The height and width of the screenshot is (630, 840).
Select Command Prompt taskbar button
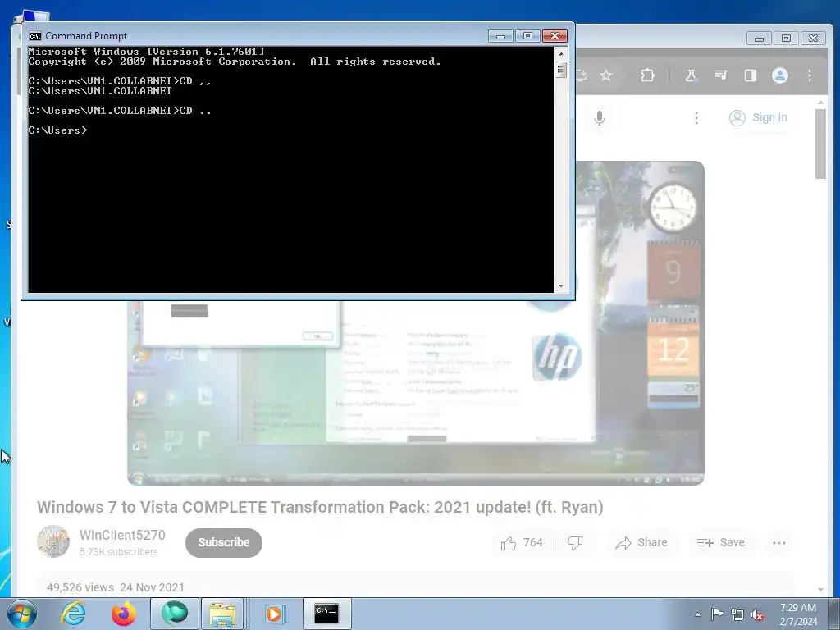326,614
